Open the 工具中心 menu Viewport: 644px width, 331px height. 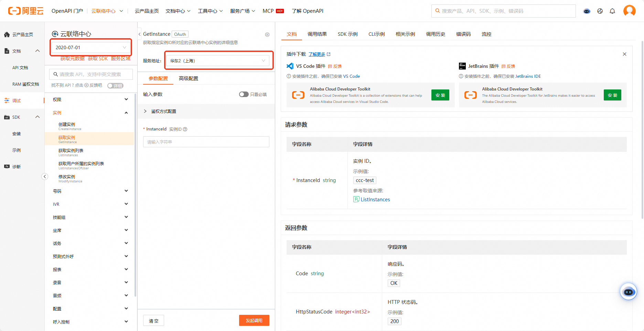click(x=210, y=11)
